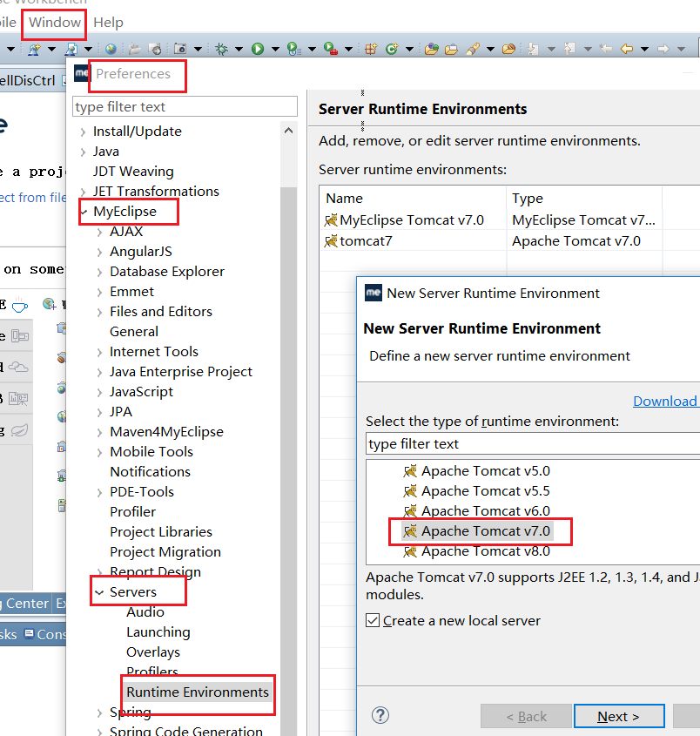Click Preferences tree filter text field

tap(185, 106)
